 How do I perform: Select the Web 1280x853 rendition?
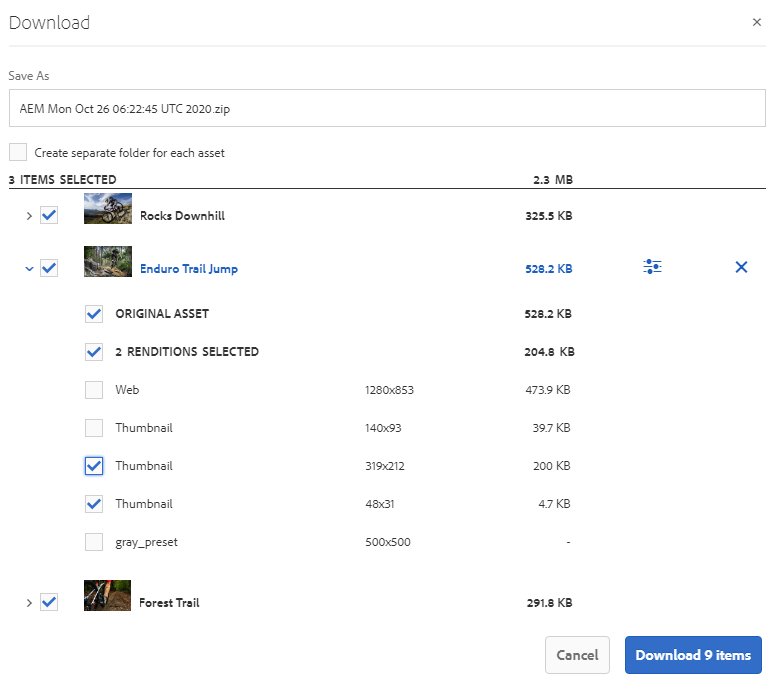tap(94, 390)
